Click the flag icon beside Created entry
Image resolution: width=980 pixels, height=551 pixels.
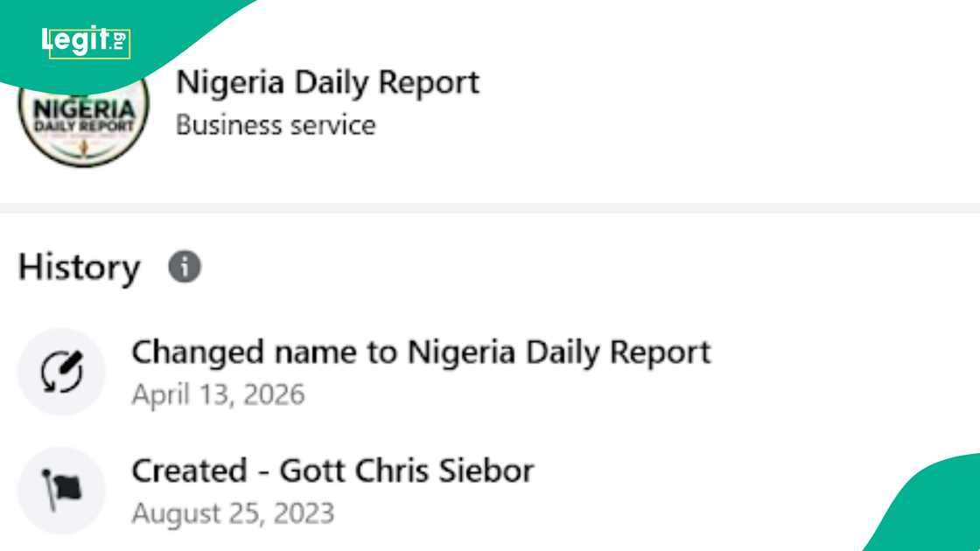59,490
